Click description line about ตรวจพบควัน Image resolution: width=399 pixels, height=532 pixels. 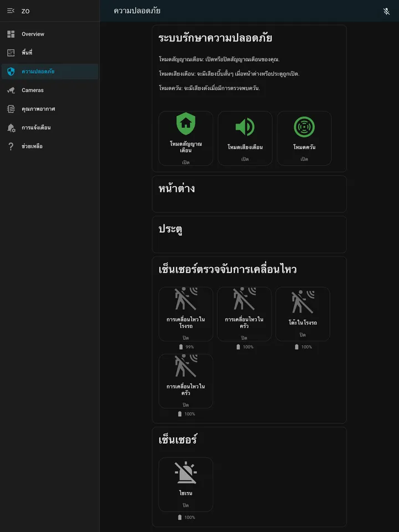pos(209,88)
